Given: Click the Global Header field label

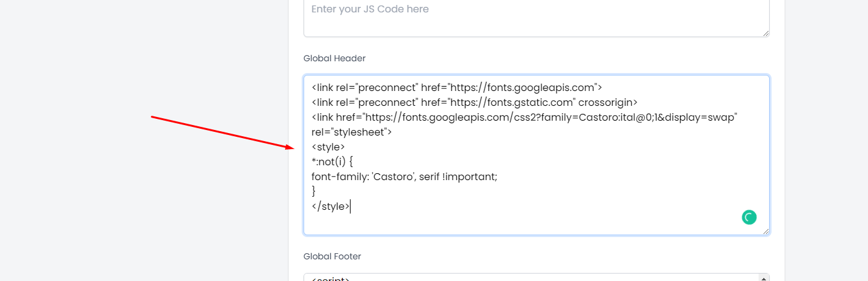Looking at the screenshot, I should coord(334,58).
